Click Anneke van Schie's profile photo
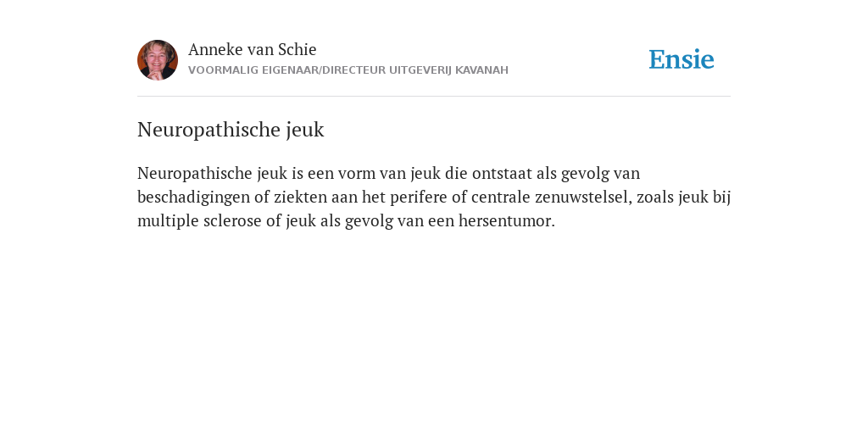Viewport: 868px width, 434px height. pos(158,60)
